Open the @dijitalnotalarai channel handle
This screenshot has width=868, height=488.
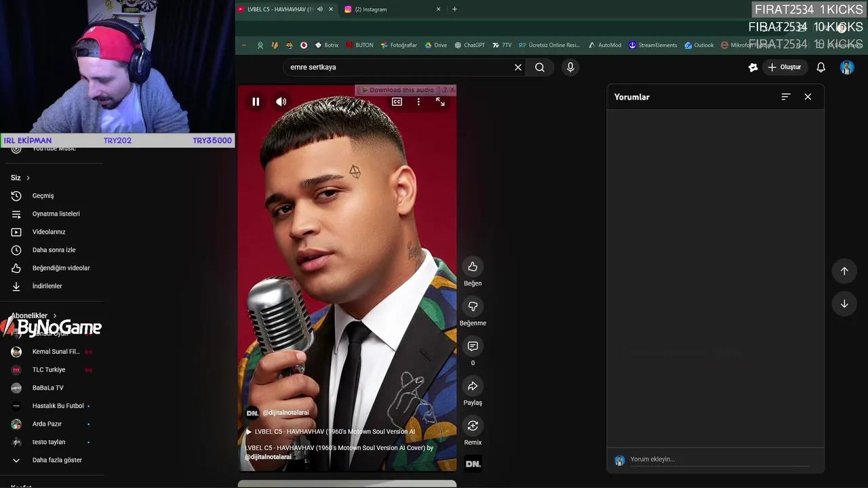click(x=285, y=413)
